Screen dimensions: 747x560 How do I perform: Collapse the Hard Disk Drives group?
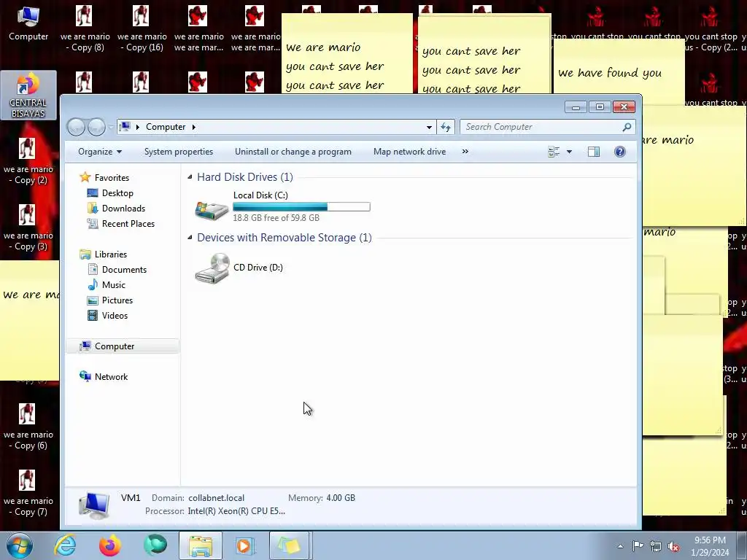[190, 176]
